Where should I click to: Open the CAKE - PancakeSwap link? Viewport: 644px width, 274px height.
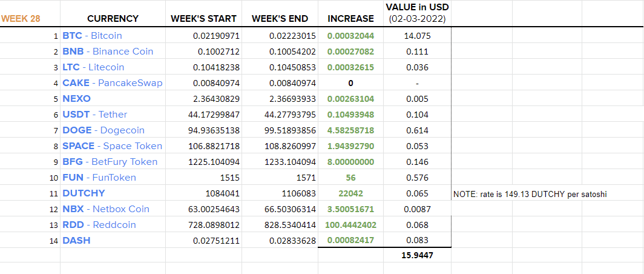[112, 83]
